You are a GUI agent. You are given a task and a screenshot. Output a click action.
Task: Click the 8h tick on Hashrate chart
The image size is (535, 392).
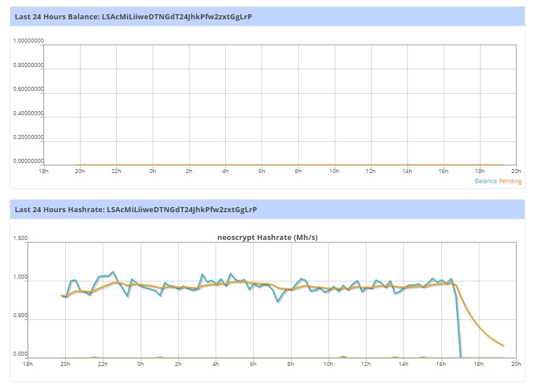290,364
